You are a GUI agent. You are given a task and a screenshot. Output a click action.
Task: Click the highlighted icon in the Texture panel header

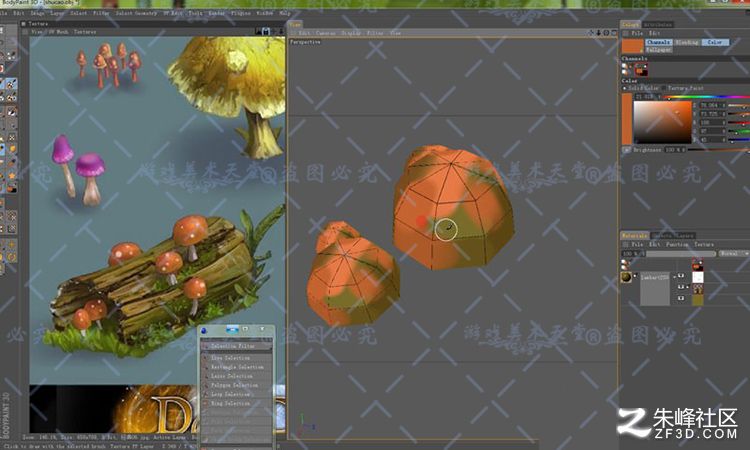click(x=266, y=32)
